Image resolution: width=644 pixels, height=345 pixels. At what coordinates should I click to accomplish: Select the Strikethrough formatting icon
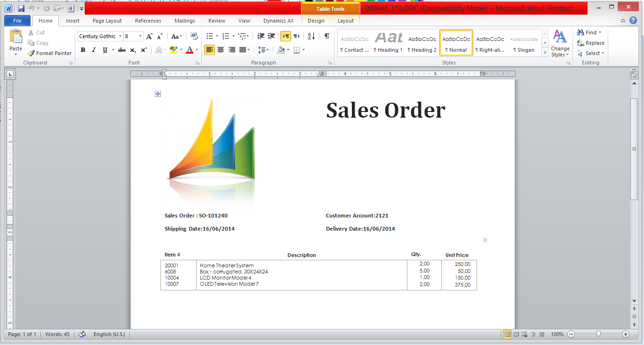121,50
